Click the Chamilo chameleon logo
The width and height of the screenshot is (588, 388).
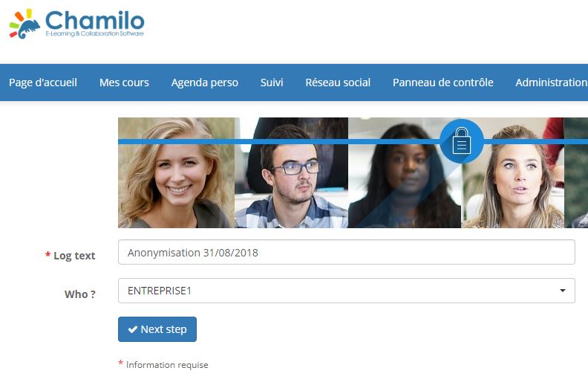pos(24,24)
